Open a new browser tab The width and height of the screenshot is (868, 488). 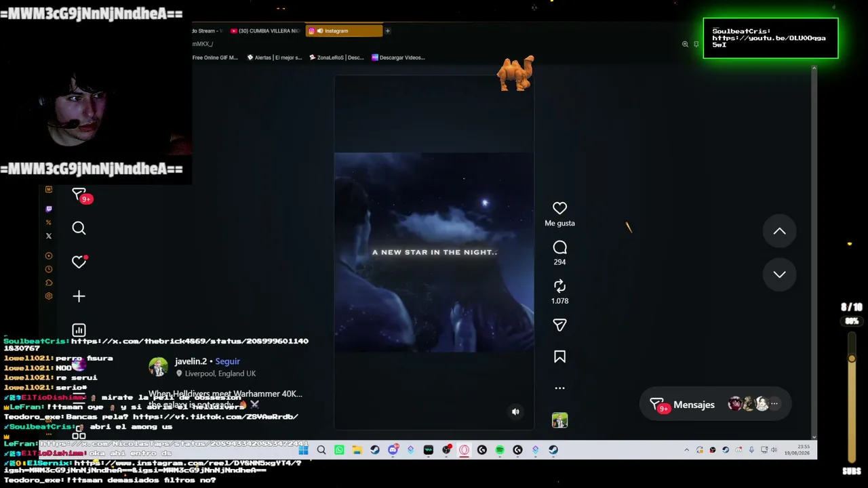pos(387,30)
